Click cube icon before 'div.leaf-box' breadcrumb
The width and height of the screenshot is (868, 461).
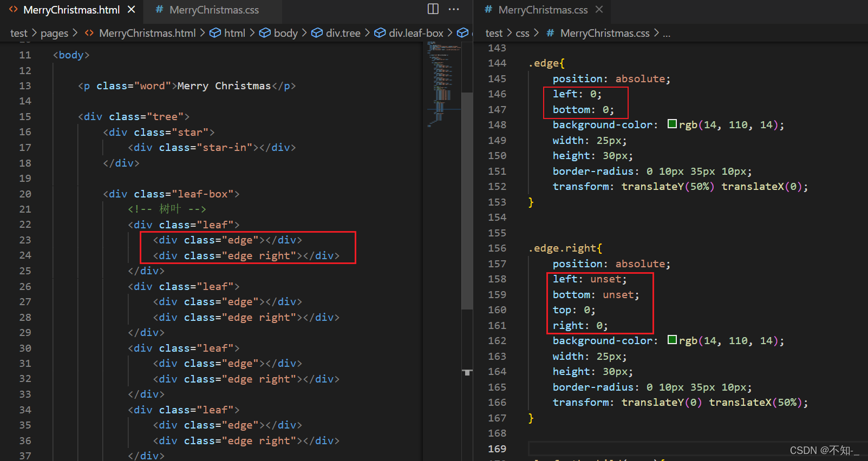tap(380, 33)
